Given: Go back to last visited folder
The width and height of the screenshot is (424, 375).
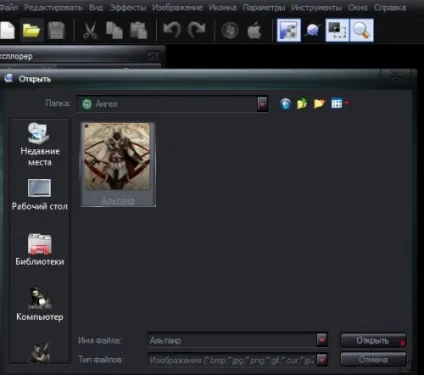Looking at the screenshot, I should 286,104.
